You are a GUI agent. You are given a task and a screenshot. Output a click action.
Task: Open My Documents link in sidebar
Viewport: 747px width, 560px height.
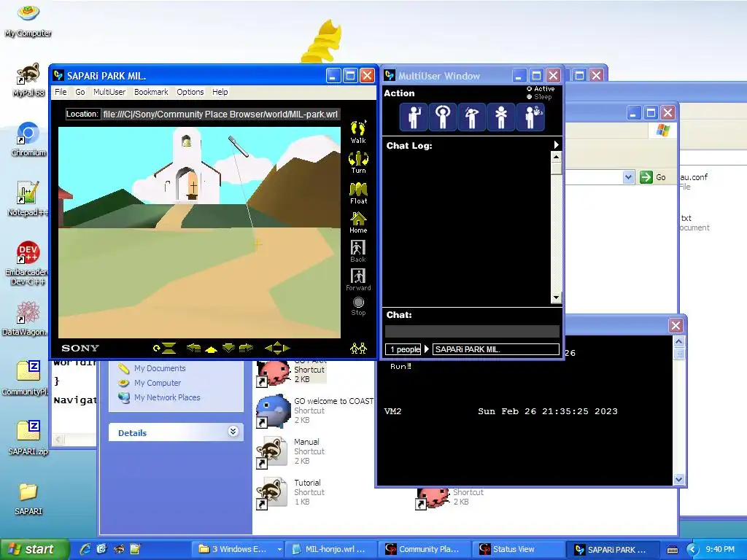[159, 368]
